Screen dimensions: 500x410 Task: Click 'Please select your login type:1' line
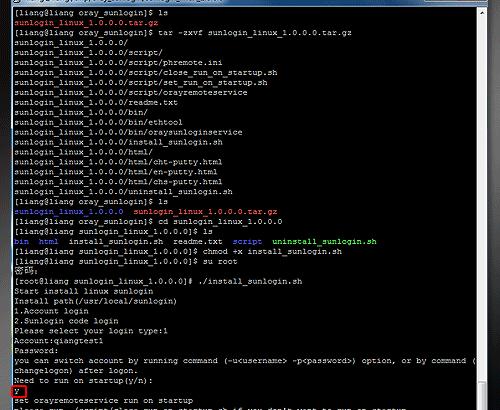coord(91,331)
